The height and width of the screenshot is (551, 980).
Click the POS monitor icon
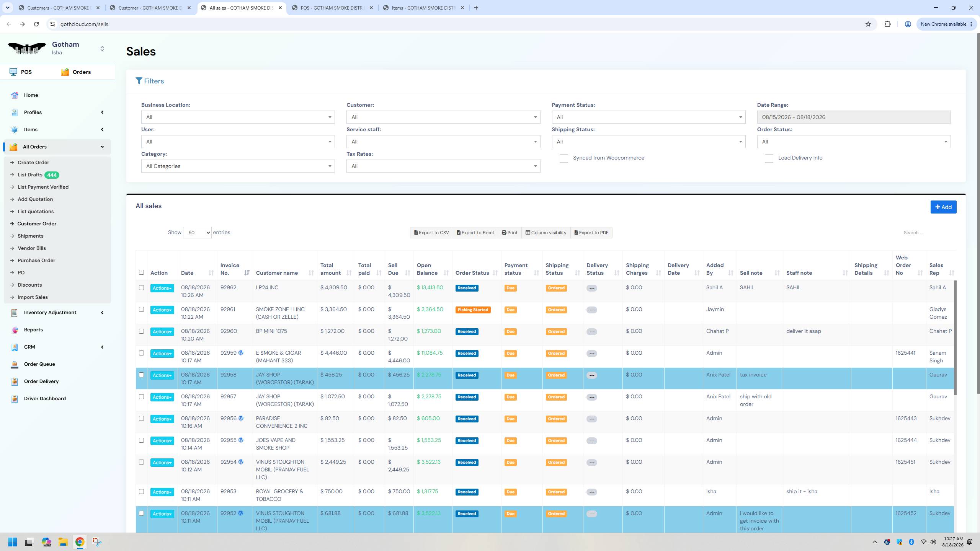(13, 72)
